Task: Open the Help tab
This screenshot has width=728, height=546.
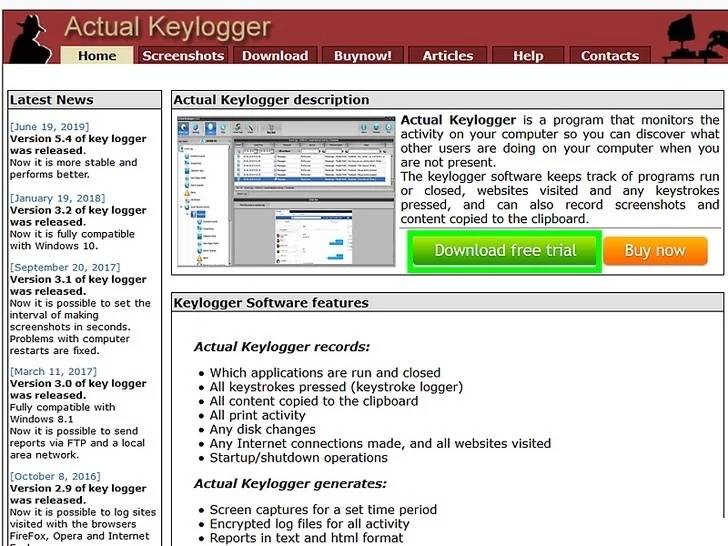Action: pyautogui.click(x=528, y=55)
